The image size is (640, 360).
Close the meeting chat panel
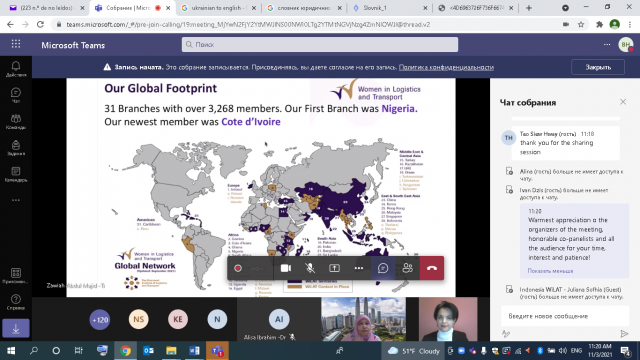click(x=623, y=102)
